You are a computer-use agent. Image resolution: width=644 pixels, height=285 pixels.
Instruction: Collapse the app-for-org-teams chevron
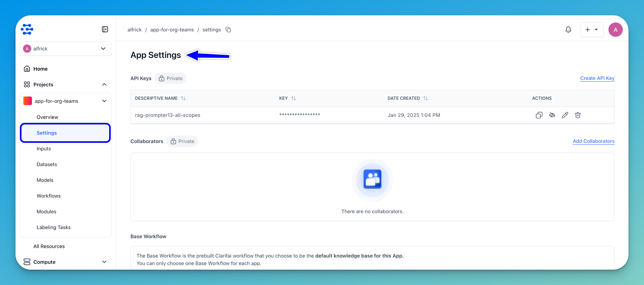point(104,101)
